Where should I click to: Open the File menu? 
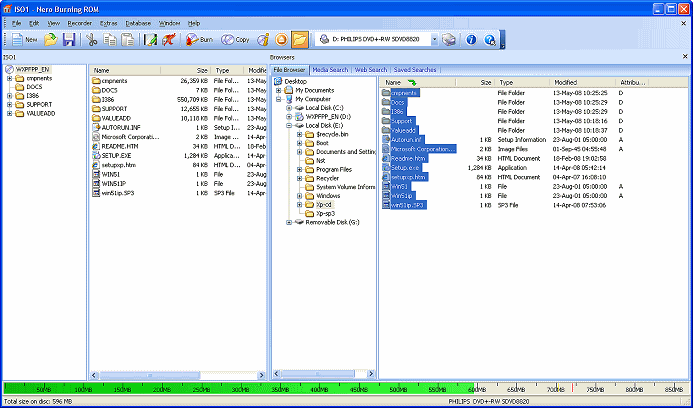click(17, 23)
